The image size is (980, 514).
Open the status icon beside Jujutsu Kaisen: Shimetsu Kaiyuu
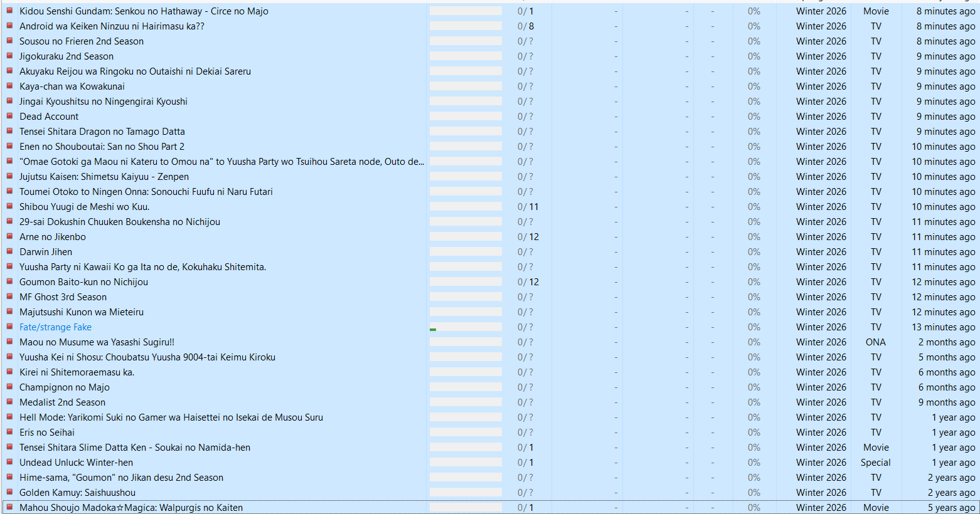pos(9,176)
